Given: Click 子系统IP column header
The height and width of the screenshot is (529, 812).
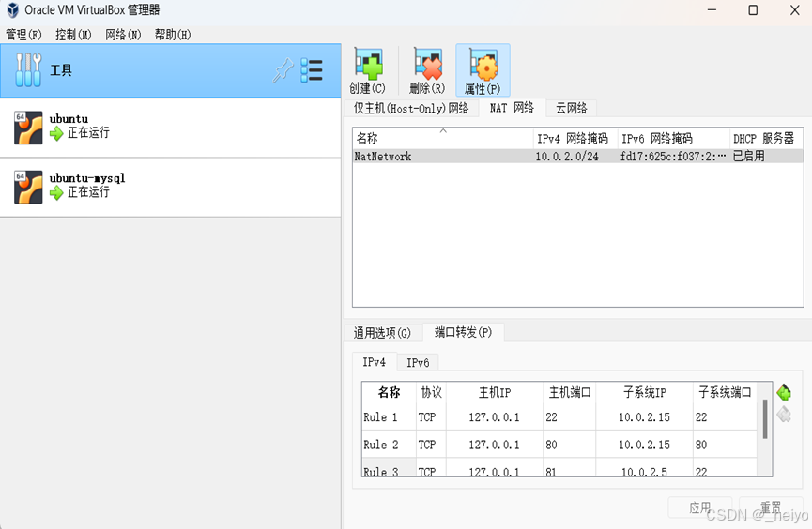Looking at the screenshot, I should (645, 392).
